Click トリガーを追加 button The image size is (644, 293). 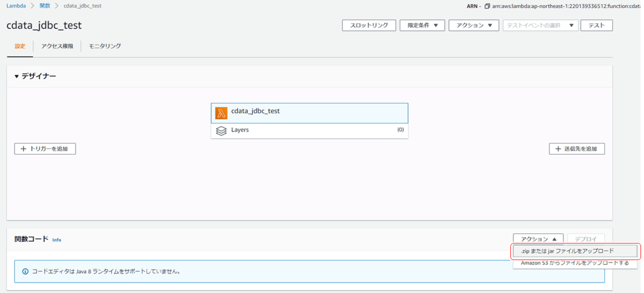[45, 149]
